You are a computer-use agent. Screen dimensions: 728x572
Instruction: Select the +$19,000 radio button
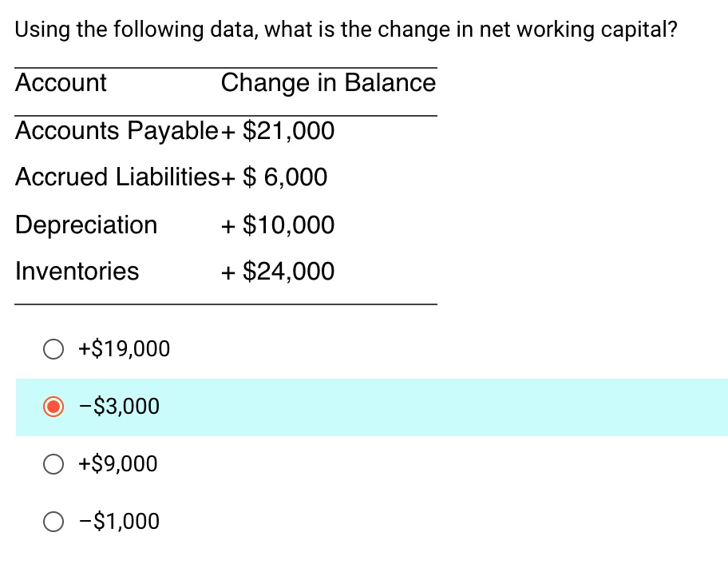53,349
